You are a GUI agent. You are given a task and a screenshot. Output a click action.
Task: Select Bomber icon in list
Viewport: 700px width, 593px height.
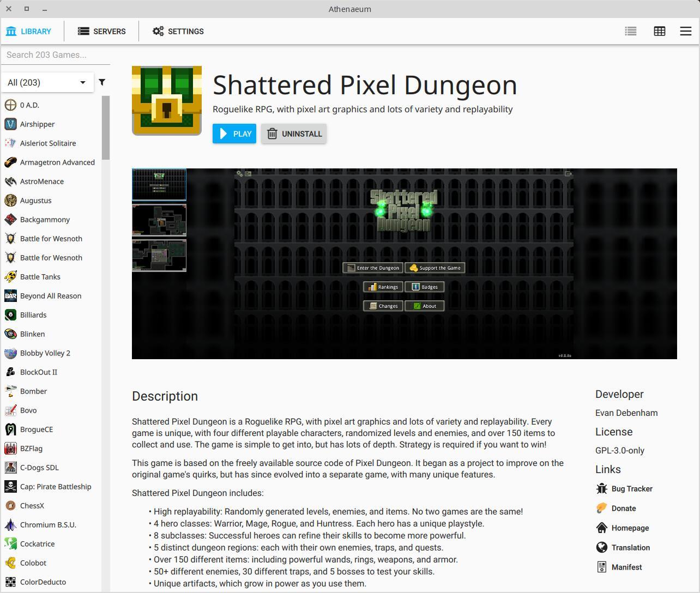tap(10, 391)
